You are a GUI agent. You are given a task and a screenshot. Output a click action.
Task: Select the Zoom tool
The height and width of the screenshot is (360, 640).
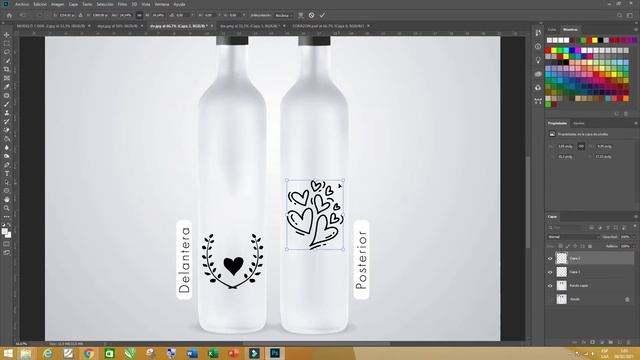7,208
